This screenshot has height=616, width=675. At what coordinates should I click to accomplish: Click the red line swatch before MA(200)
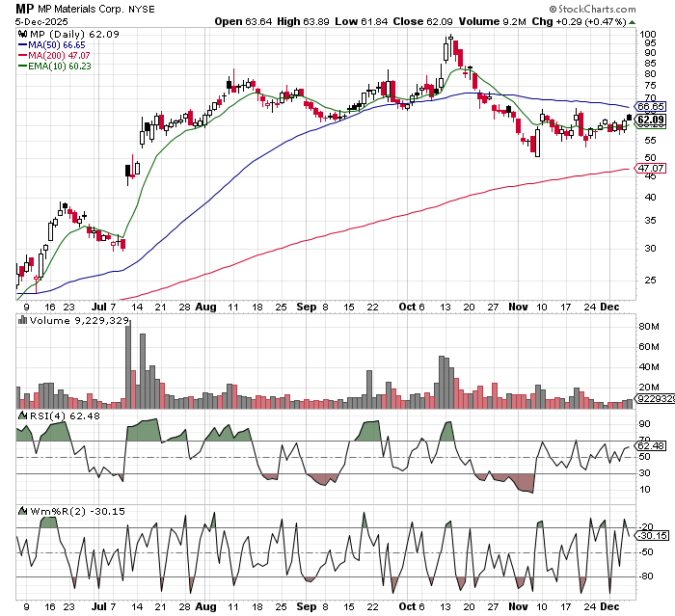click(23, 56)
